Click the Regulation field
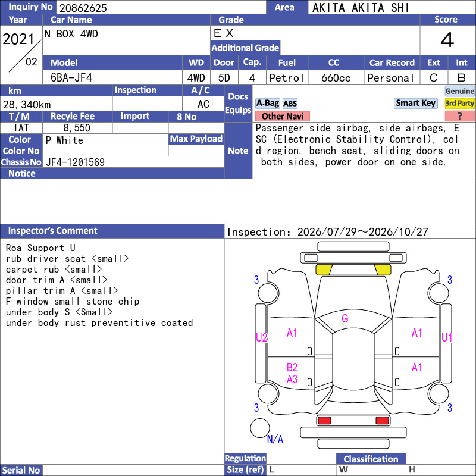The width and height of the screenshot is (476, 476). pos(301,459)
